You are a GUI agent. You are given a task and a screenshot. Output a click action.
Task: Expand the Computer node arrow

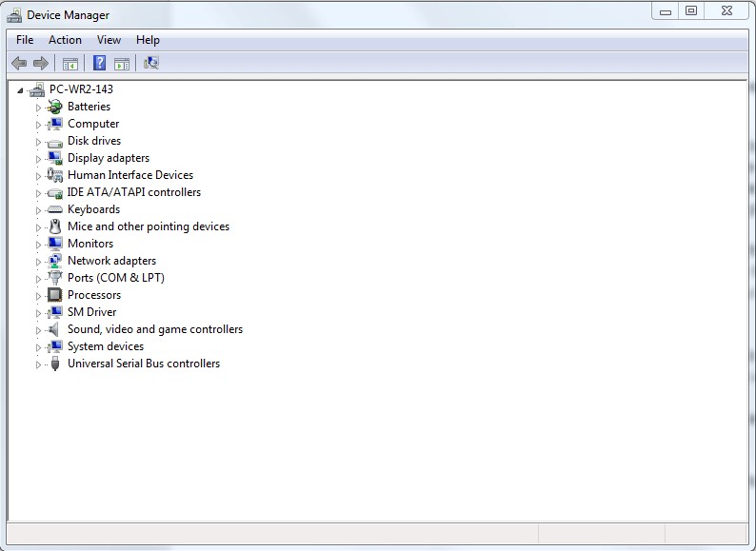point(39,125)
